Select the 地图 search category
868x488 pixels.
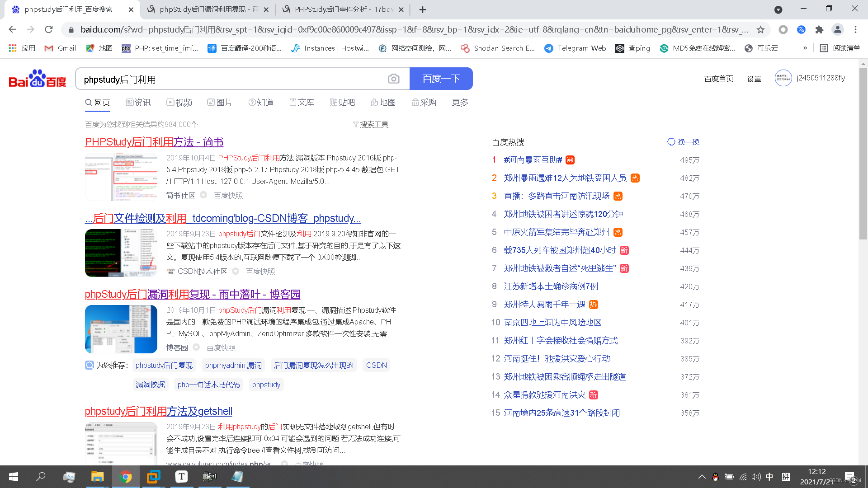[x=383, y=103]
